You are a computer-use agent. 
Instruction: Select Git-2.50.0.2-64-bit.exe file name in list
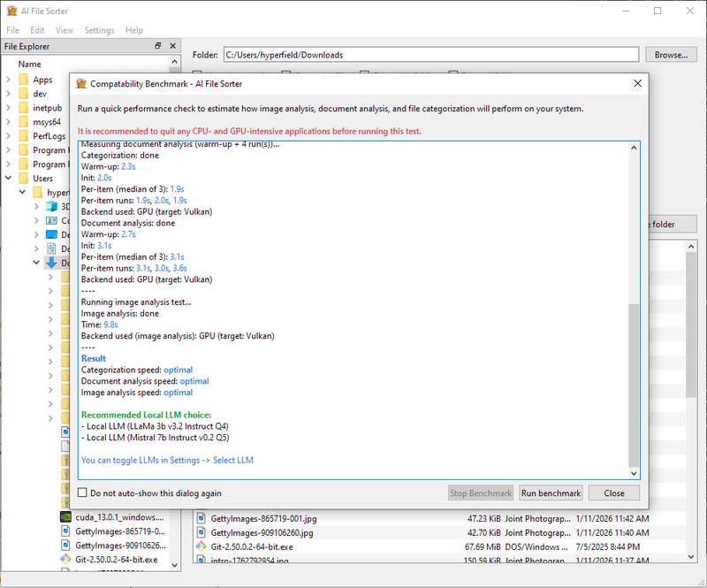point(252,546)
